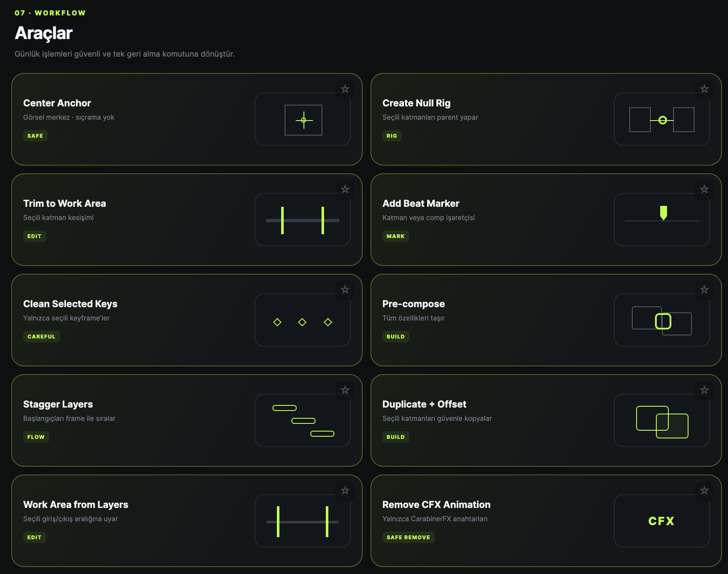
Task: Select the Work Area from Layers title
Action: 76,505
